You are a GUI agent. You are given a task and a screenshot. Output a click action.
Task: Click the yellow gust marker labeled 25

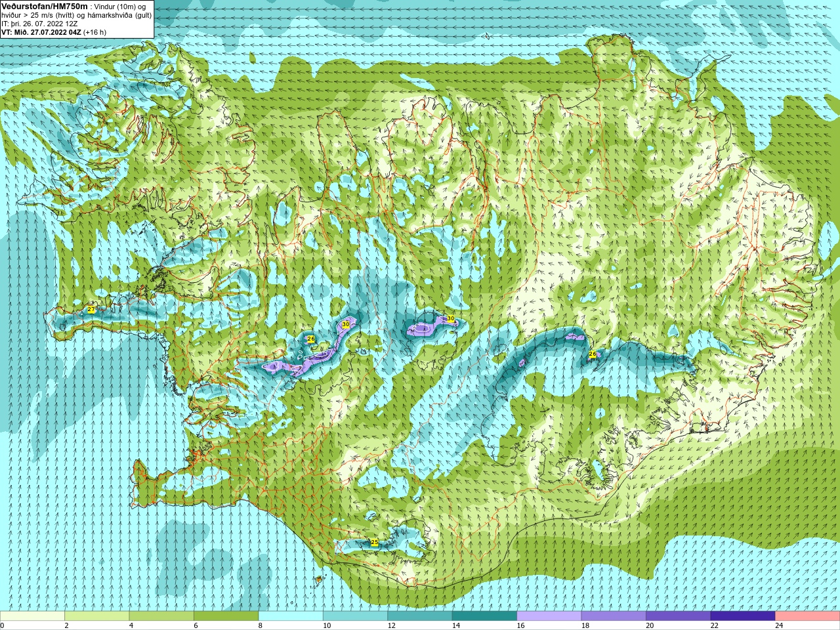(x=374, y=543)
